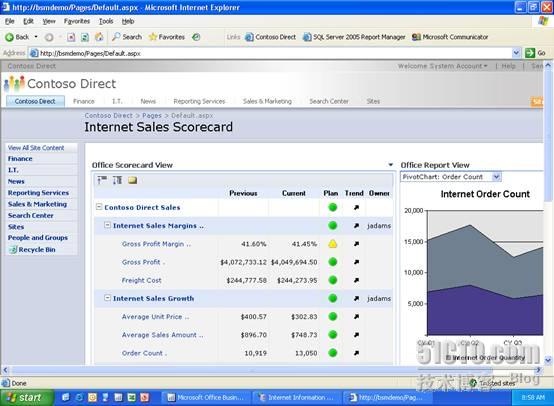This screenshot has width=554, height=406.
Task: Open Microsoft Communicator links-bar shortcut
Action: click(x=450, y=37)
